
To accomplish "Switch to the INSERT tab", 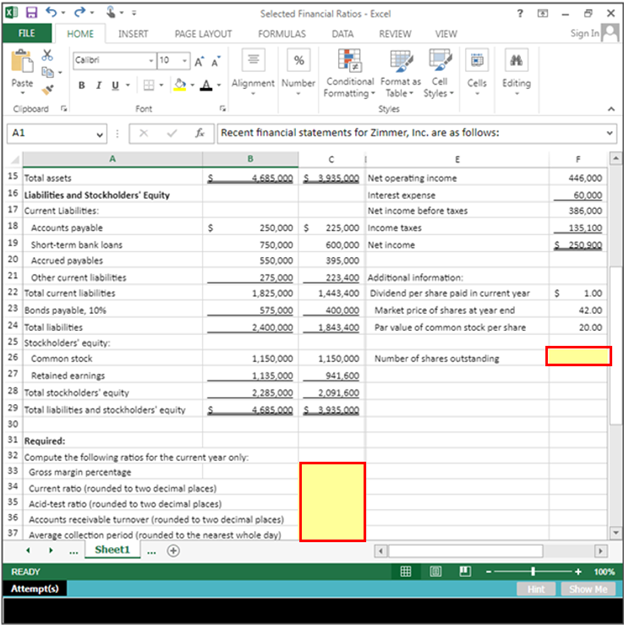I will coord(133,34).
